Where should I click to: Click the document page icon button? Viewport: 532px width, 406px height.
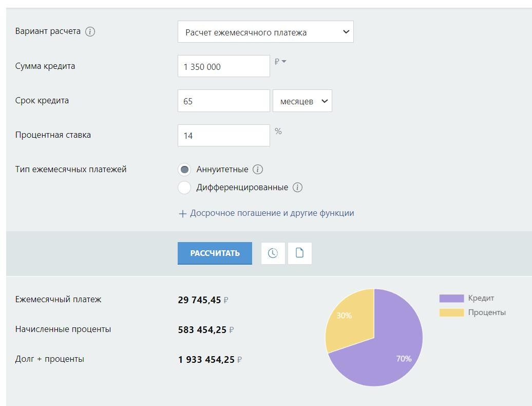click(299, 253)
